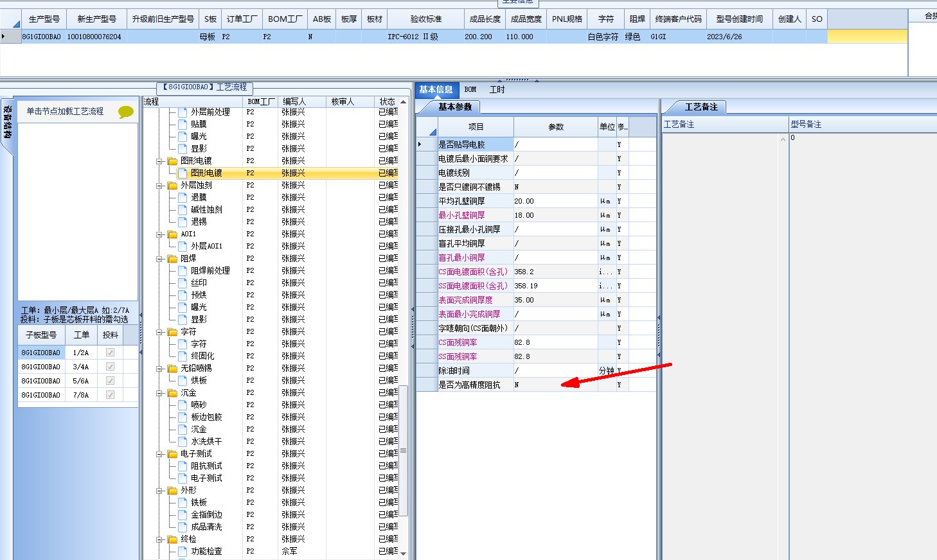Collapse the 无铅喷锡 folder node

(160, 369)
